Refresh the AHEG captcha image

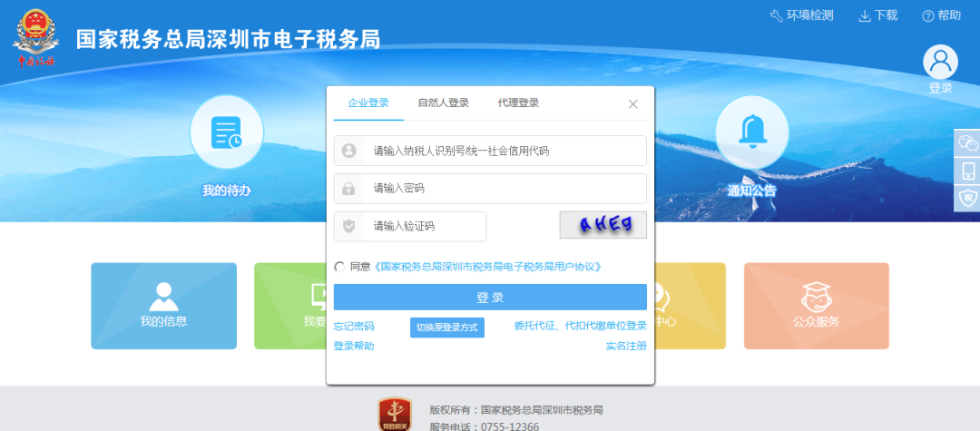coord(603,225)
